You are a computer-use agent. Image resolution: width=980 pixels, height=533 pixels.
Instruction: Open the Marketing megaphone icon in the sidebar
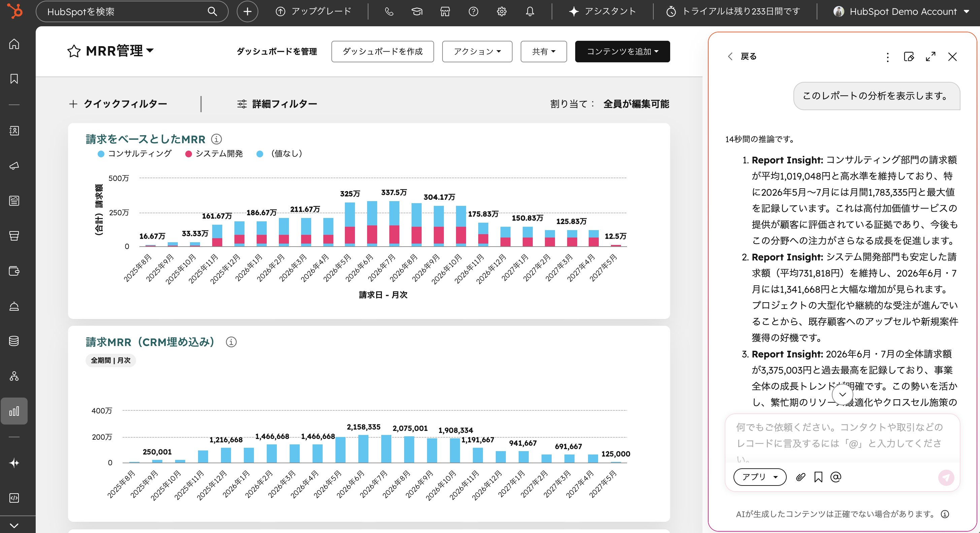14,166
